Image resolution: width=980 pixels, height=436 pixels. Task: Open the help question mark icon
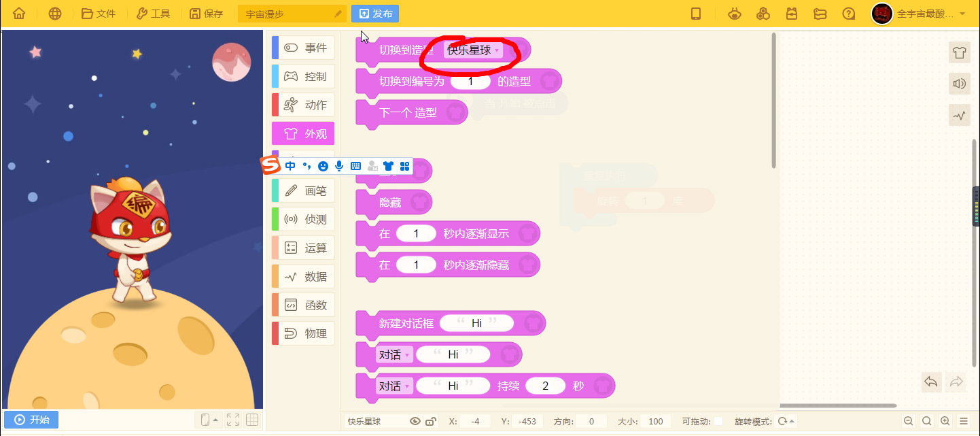click(848, 14)
